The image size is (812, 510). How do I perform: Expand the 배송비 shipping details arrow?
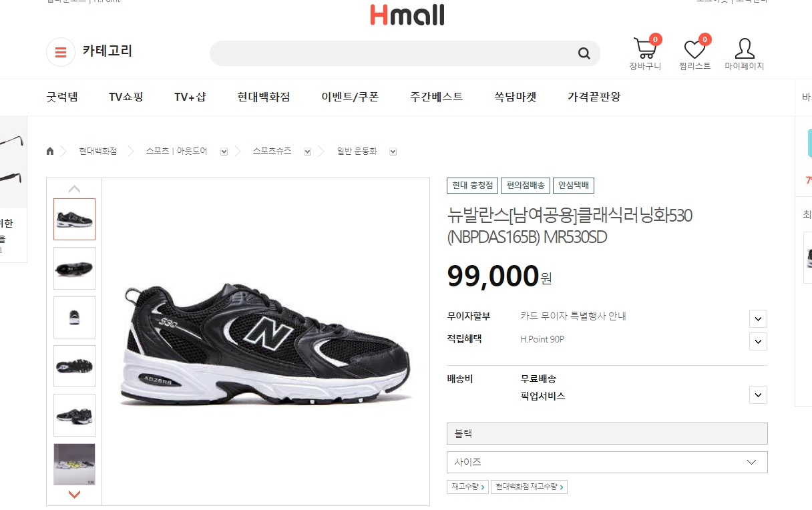click(758, 395)
